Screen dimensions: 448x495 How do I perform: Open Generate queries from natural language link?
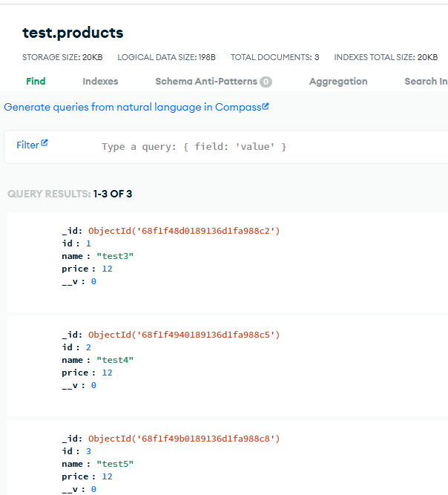[132, 107]
